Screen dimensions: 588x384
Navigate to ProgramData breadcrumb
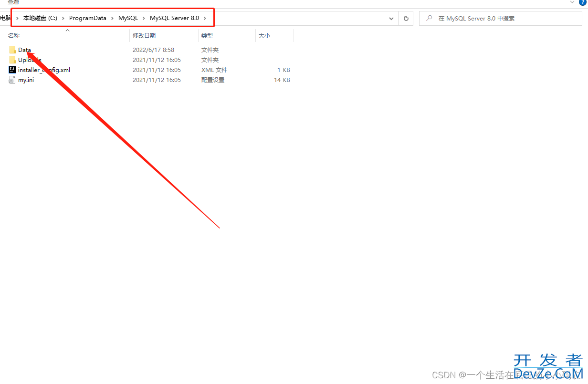pyautogui.click(x=88, y=18)
